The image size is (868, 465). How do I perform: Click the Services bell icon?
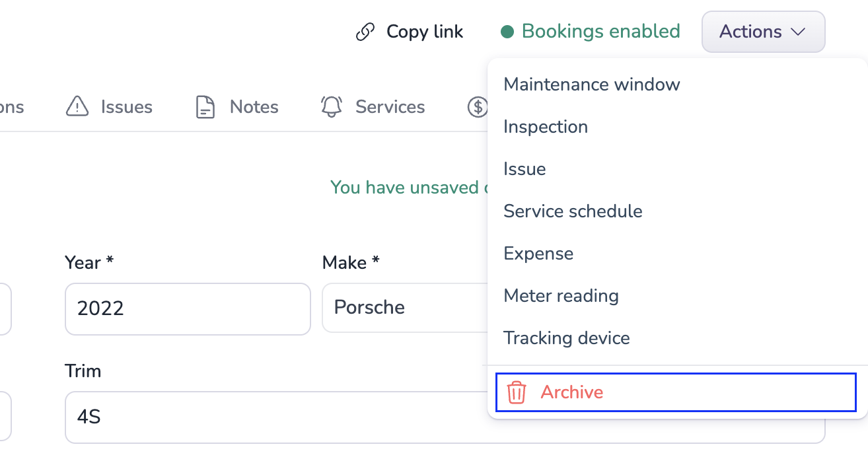tap(332, 106)
